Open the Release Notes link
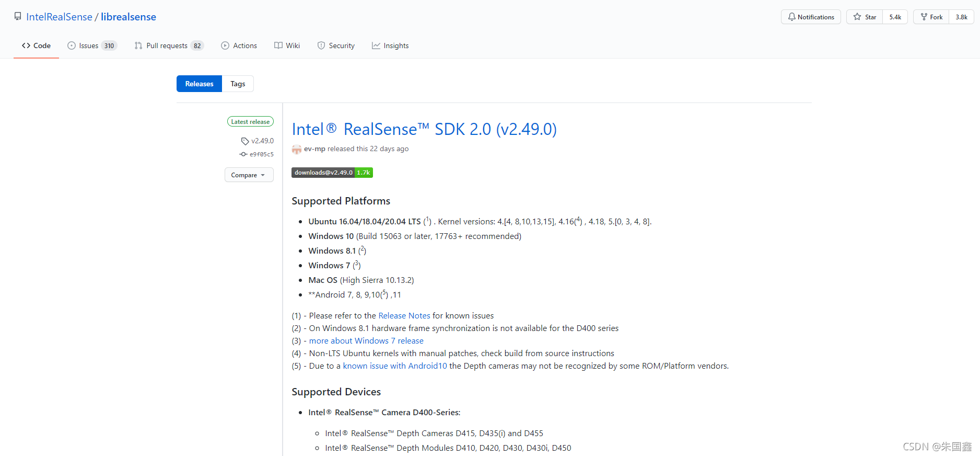 [x=404, y=315]
